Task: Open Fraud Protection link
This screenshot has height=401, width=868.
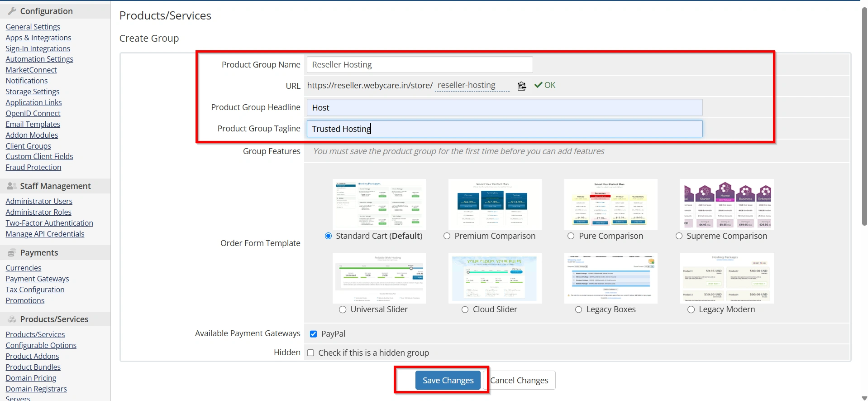Action: coord(33,167)
